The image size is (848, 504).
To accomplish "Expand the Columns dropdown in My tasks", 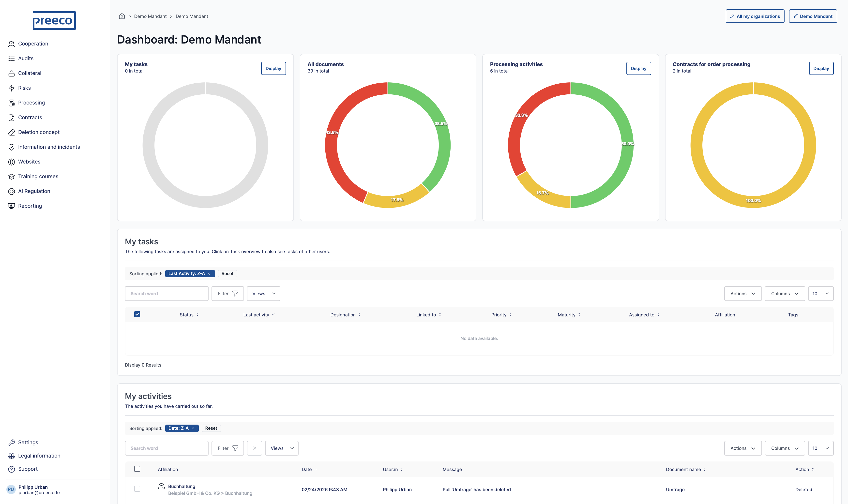I will coord(785,294).
